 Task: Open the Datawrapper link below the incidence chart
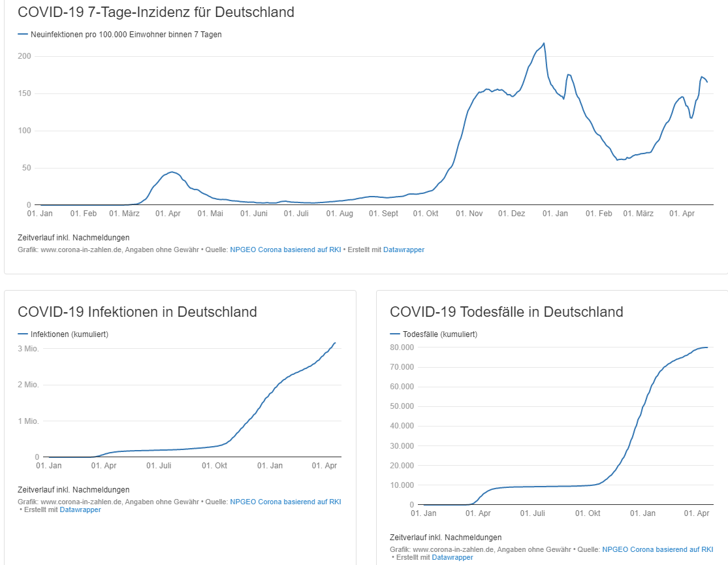(x=404, y=250)
